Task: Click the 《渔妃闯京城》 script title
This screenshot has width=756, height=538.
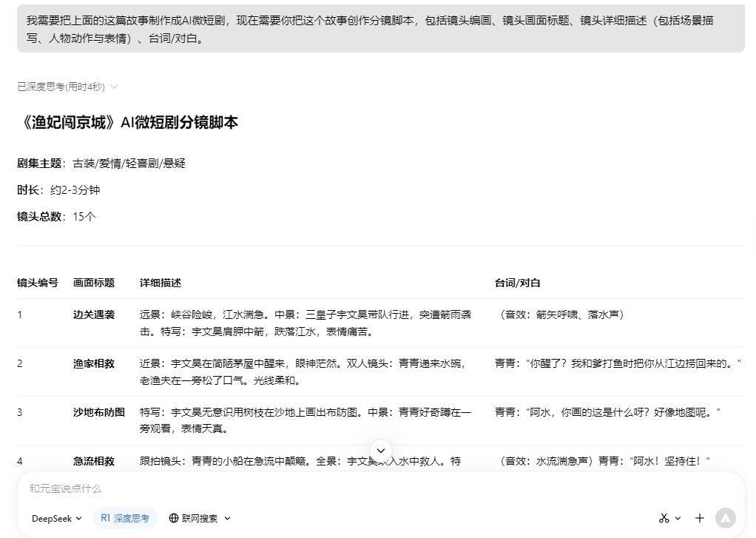Action: 127,123
